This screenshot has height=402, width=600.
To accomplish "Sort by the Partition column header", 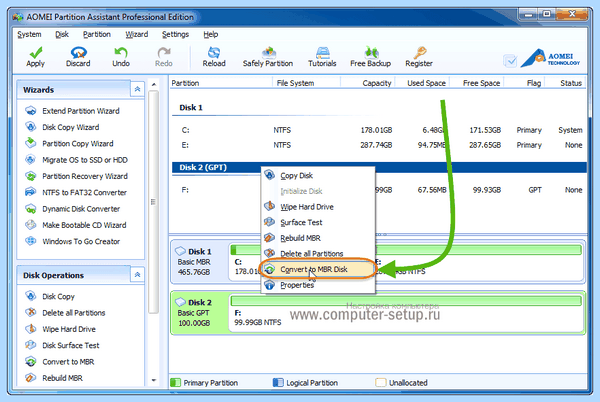I will (221, 83).
